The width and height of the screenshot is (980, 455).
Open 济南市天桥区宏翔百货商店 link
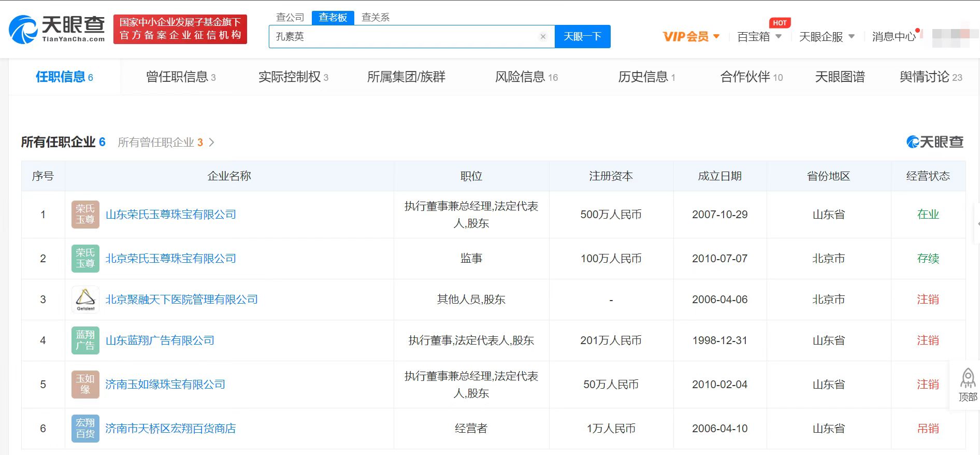(x=171, y=429)
